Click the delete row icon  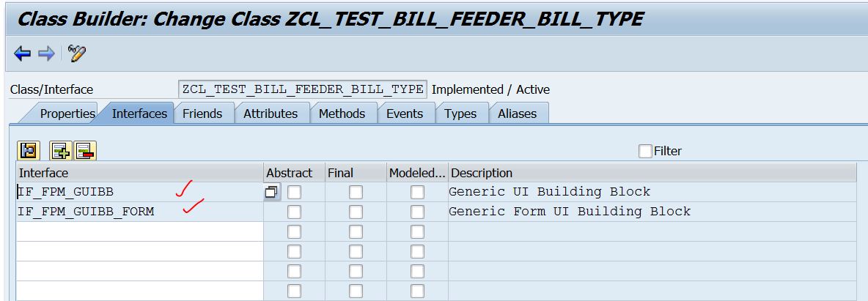point(85,151)
